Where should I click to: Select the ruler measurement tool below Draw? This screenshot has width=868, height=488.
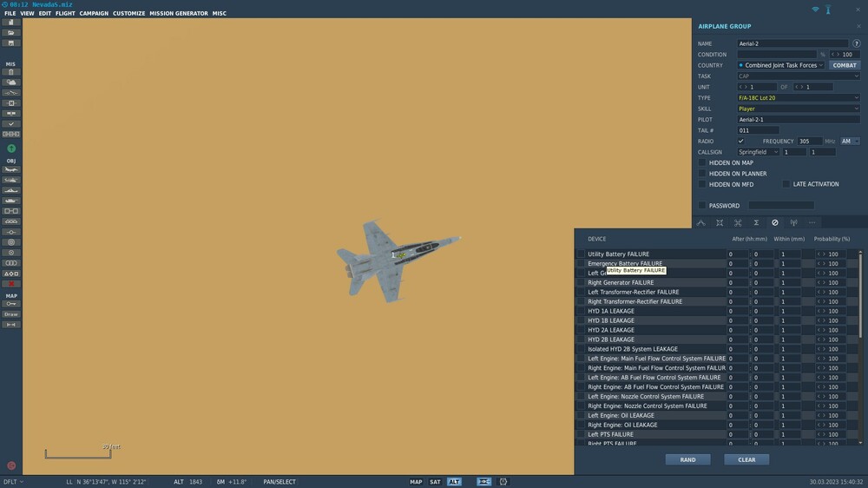click(11, 325)
